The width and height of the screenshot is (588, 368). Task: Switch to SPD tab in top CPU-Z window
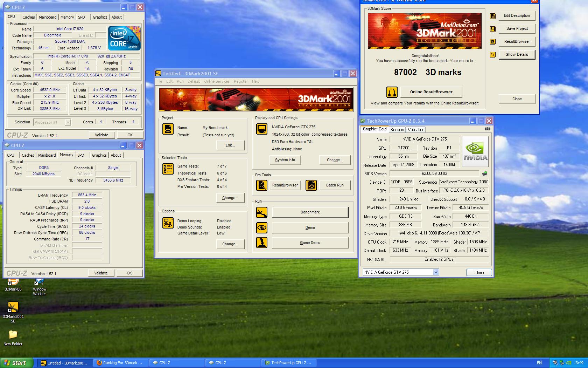(x=82, y=17)
